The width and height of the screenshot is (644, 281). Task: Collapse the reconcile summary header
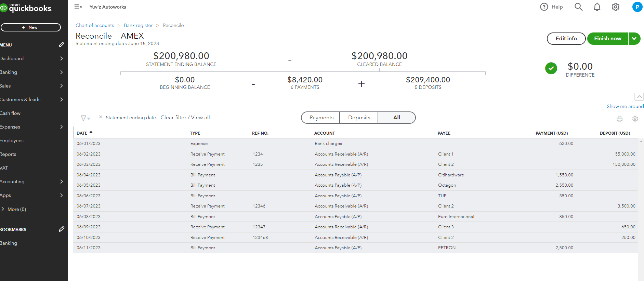tap(639, 97)
